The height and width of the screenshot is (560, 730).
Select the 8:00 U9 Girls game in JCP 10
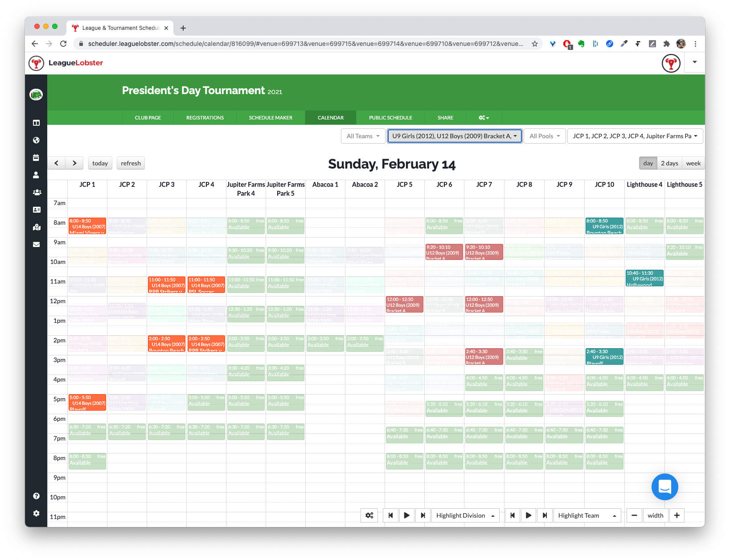(x=604, y=226)
